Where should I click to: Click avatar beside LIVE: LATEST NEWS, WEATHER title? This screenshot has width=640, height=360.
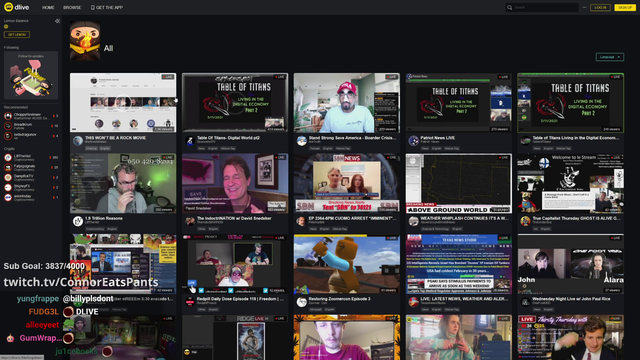[413, 302]
